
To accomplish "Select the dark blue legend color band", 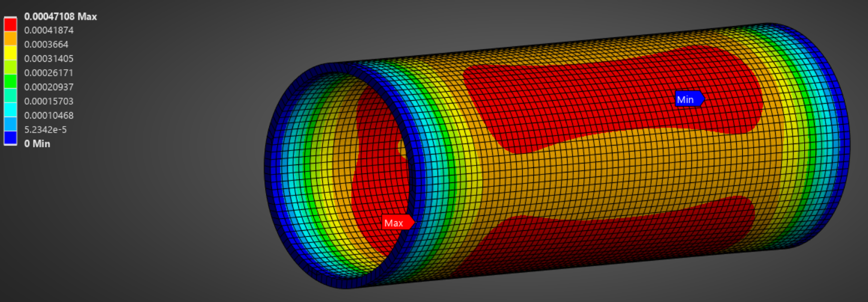I will coord(10,138).
